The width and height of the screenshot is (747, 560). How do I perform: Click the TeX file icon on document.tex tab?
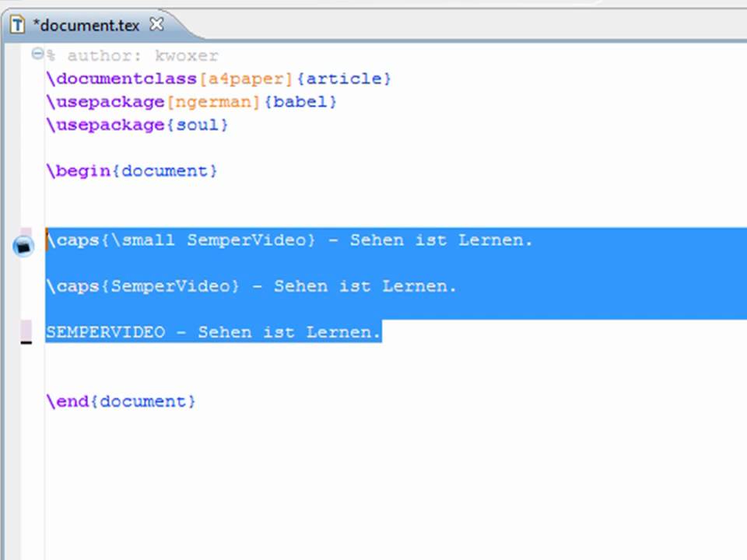point(18,24)
